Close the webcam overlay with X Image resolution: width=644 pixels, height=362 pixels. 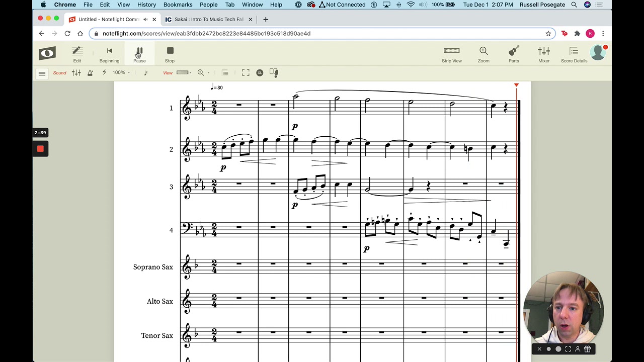click(x=539, y=349)
